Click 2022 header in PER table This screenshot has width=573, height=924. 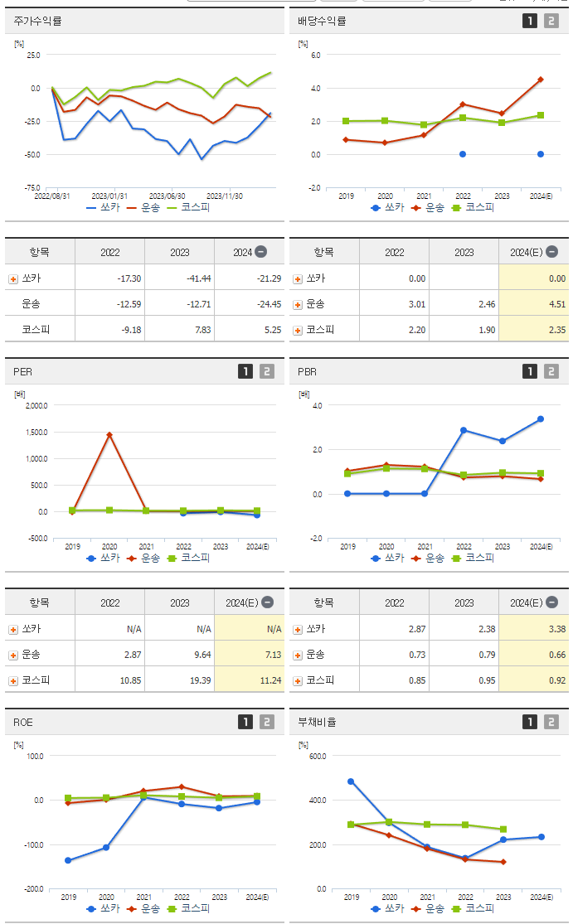click(x=109, y=602)
